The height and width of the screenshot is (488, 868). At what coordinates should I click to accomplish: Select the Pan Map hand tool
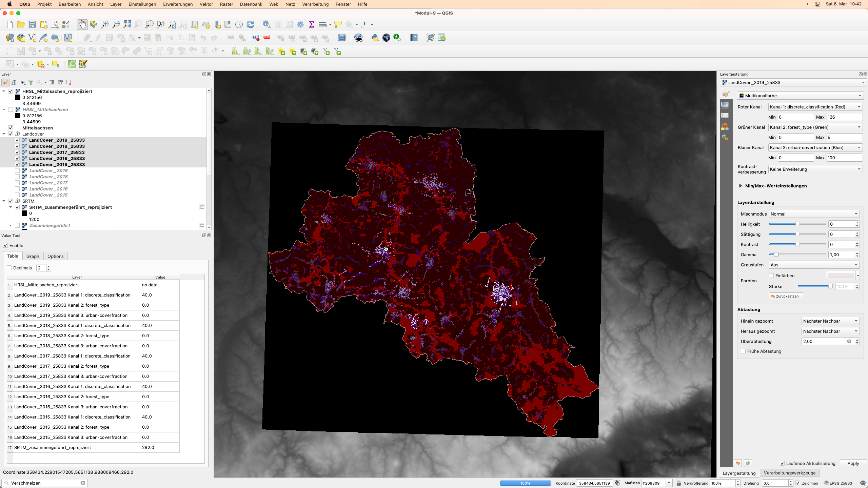point(82,24)
